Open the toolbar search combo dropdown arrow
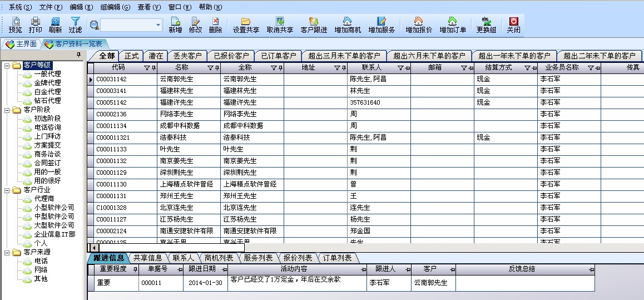This screenshot has width=644, height=300. point(158,26)
